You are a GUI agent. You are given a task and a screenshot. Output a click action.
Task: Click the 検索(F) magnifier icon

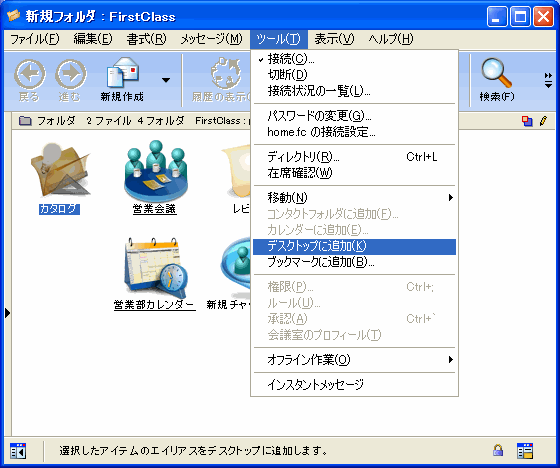pos(496,73)
